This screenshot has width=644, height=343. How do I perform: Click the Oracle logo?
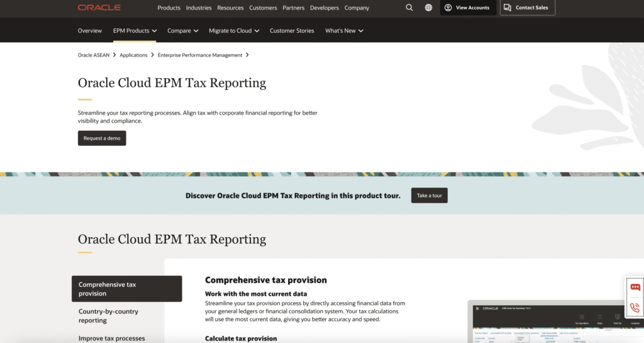99,8
